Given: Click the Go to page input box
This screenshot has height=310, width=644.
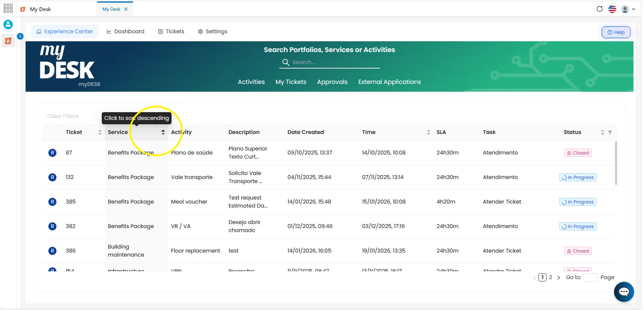Looking at the screenshot, I should coord(590,277).
